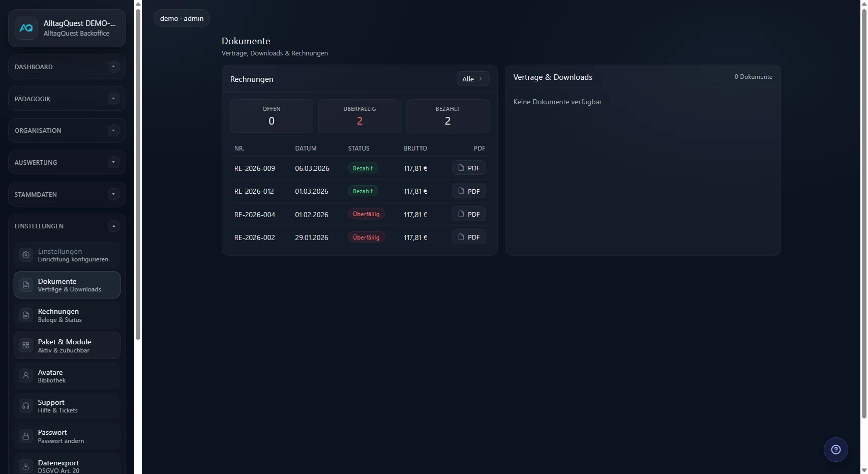Select the Überfällig summary card
The width and height of the screenshot is (868, 474).
[x=360, y=116]
